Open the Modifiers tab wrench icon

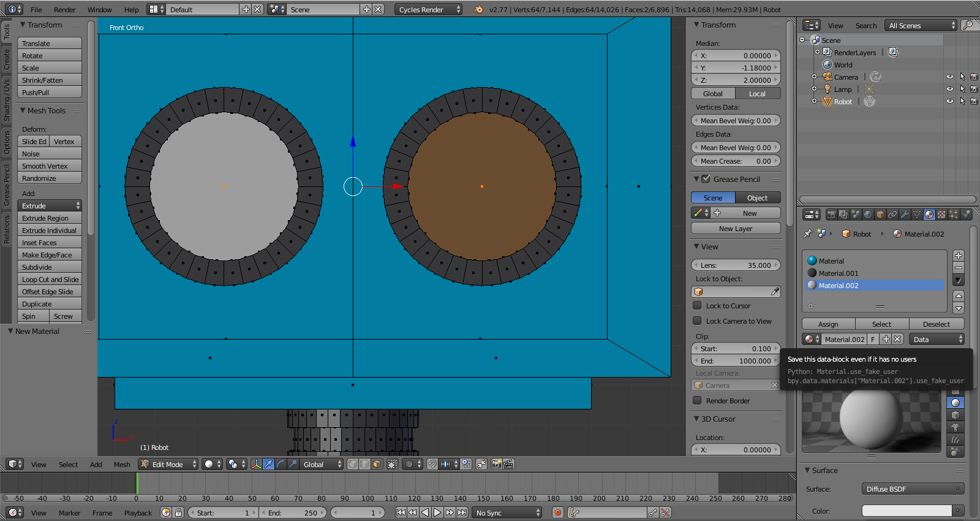(x=905, y=215)
